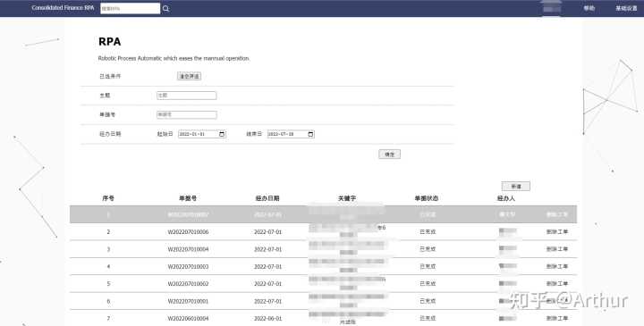Select document number W202207010002
Image resolution: width=644 pixels, height=326 pixels.
pyautogui.click(x=188, y=284)
